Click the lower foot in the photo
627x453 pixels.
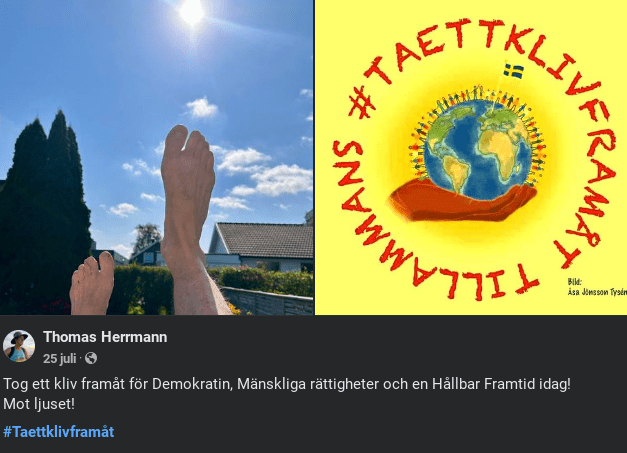(92, 283)
